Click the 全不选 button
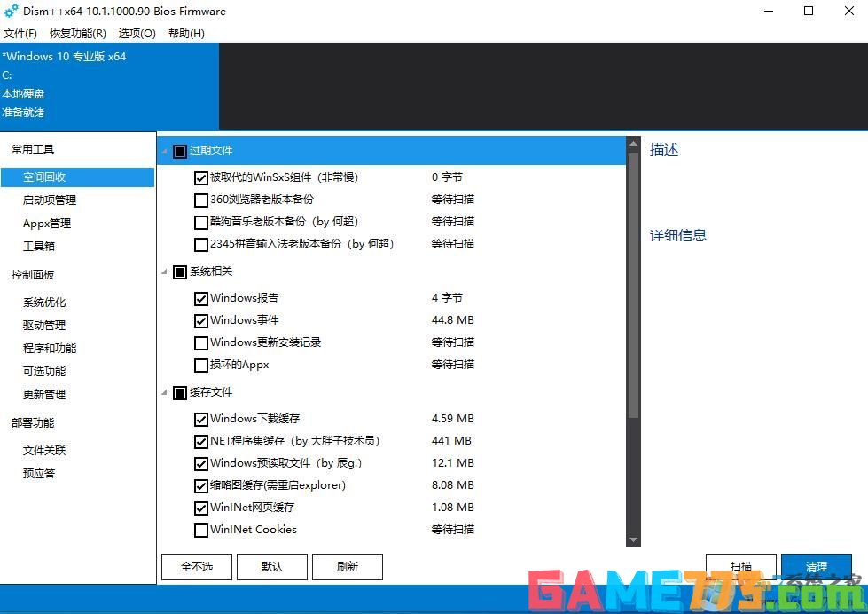The image size is (868, 614). 197,567
